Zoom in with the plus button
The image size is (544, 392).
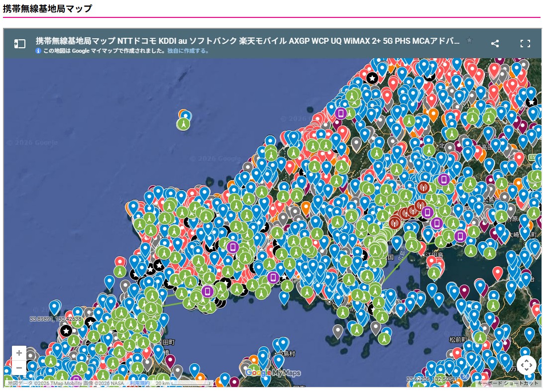[19, 353]
